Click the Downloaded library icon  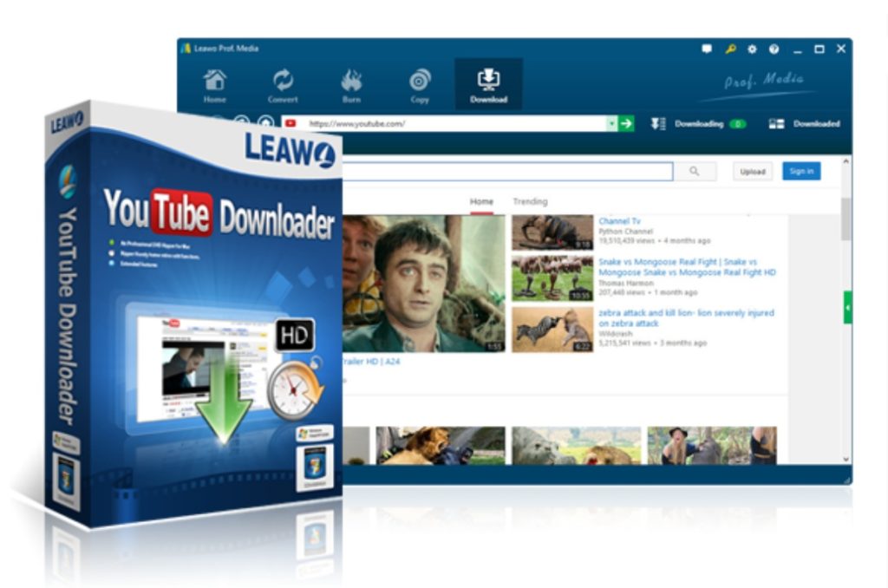[x=776, y=123]
